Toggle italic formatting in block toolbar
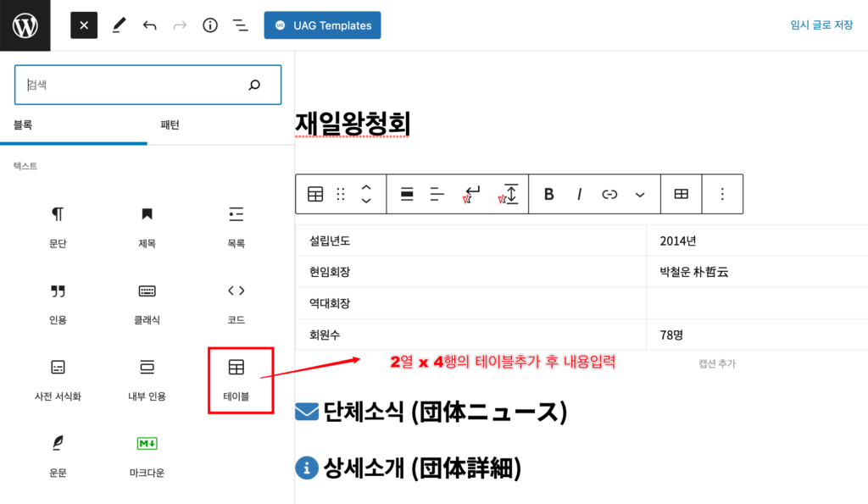 580,194
